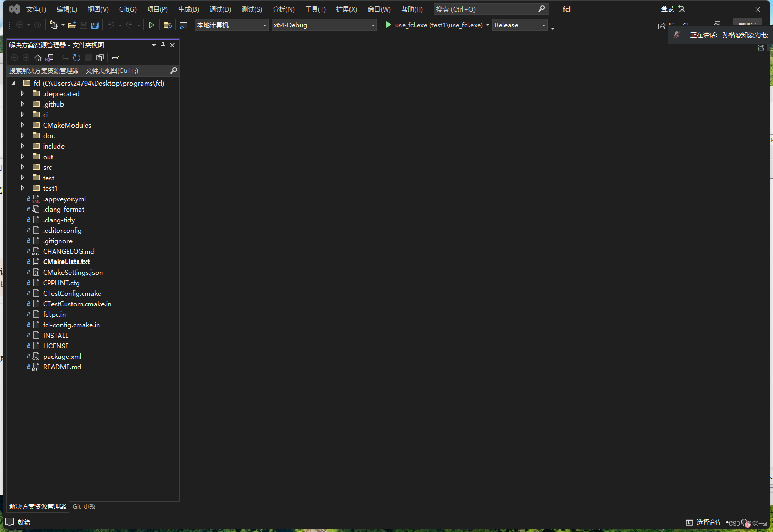Expand the include folder in the tree

[22, 146]
